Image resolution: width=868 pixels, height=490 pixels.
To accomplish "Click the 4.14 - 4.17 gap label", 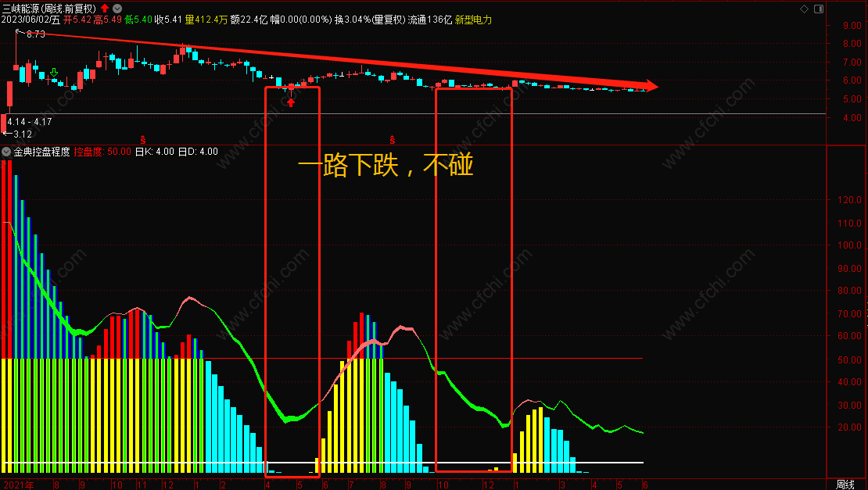I will [x=30, y=122].
